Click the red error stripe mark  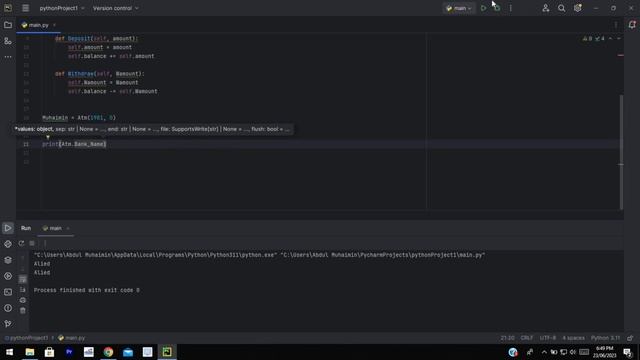[x=620, y=55]
